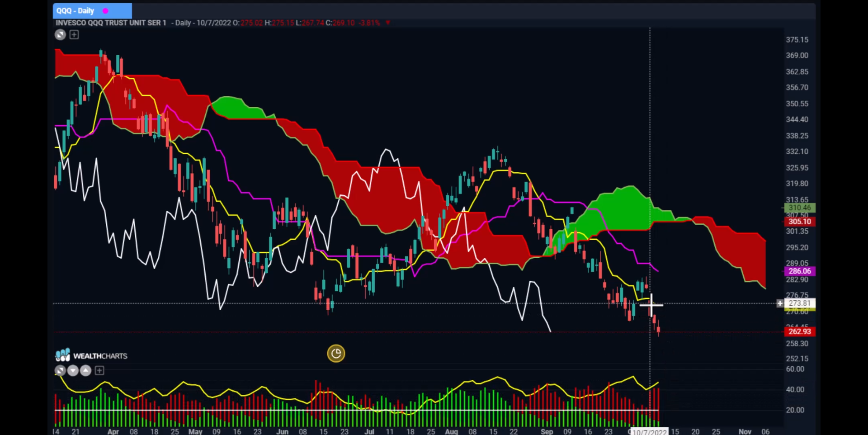The height and width of the screenshot is (435, 868).
Task: Click the 20.00 level on the indicator axis
Action: click(x=795, y=410)
